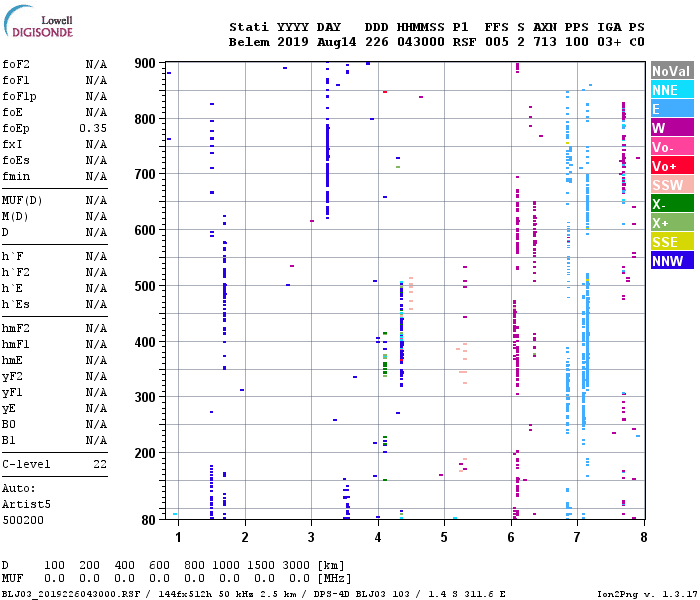
Task: Click the year value 2019
Action: 293,42
